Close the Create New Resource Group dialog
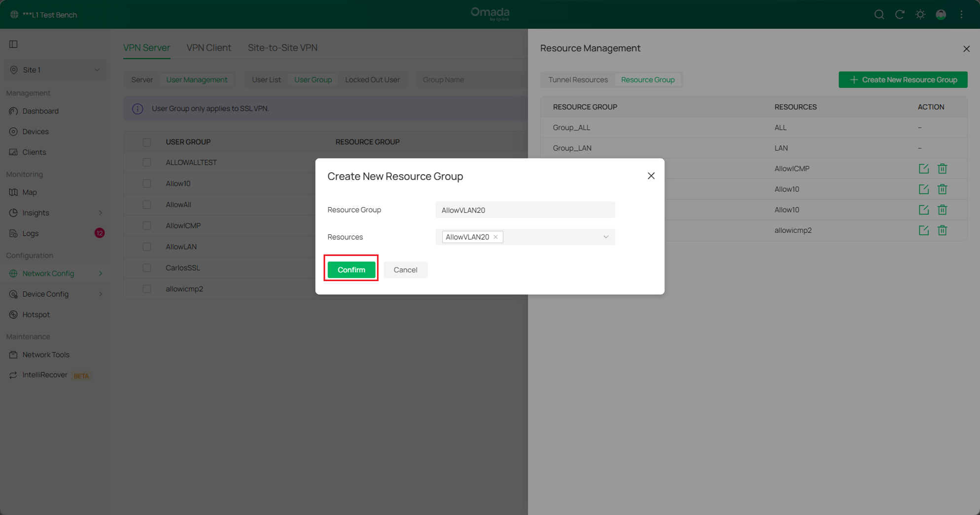The width and height of the screenshot is (980, 515). click(x=651, y=176)
